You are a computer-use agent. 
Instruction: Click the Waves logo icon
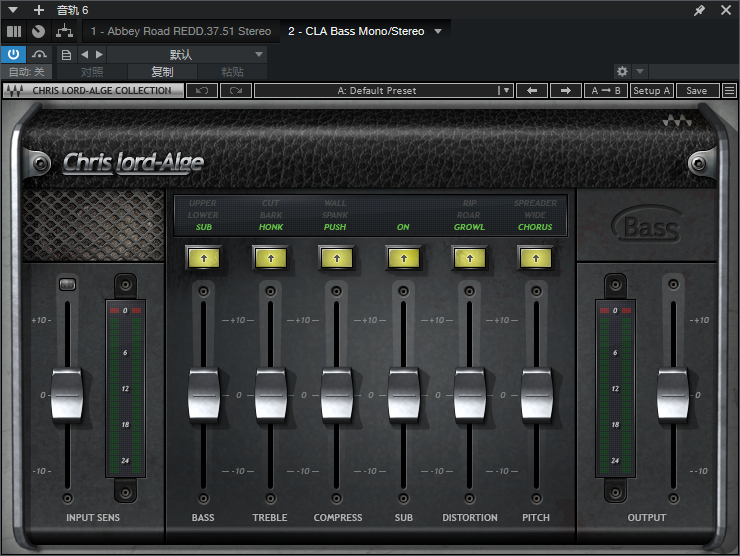click(677, 122)
